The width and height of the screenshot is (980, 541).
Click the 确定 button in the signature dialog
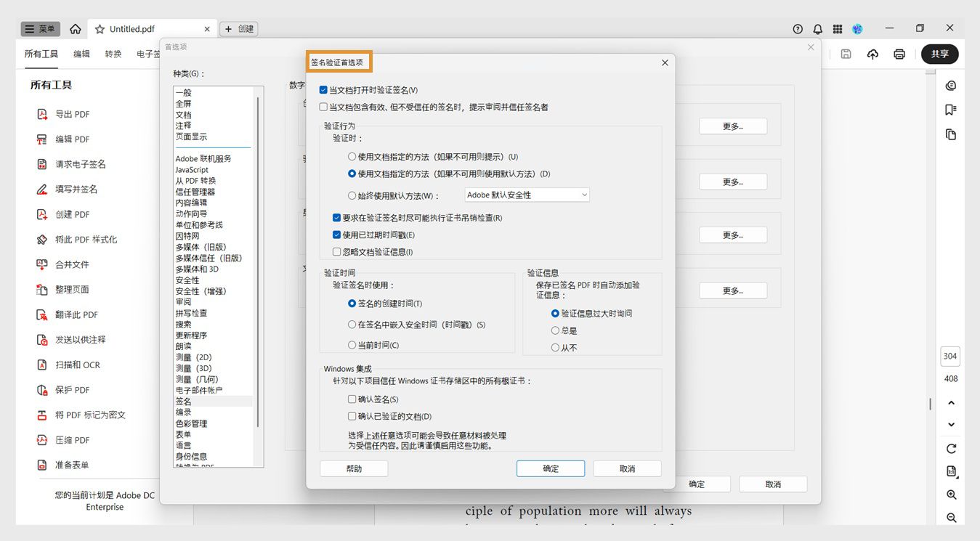[x=550, y=468]
